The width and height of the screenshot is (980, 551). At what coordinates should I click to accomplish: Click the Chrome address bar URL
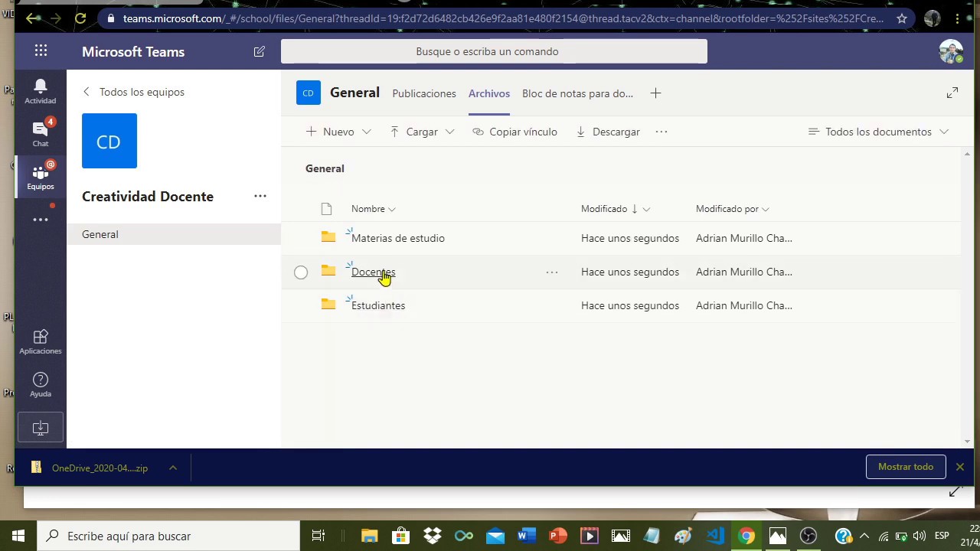[504, 18]
